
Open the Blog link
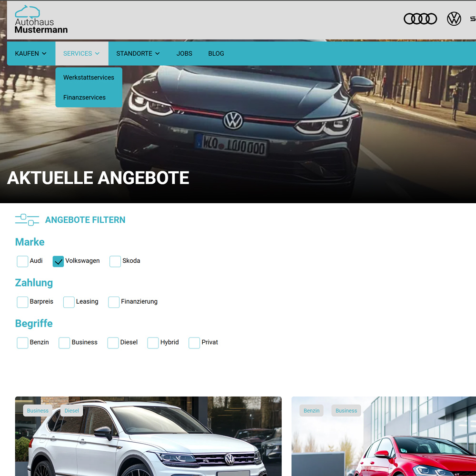[x=216, y=53]
